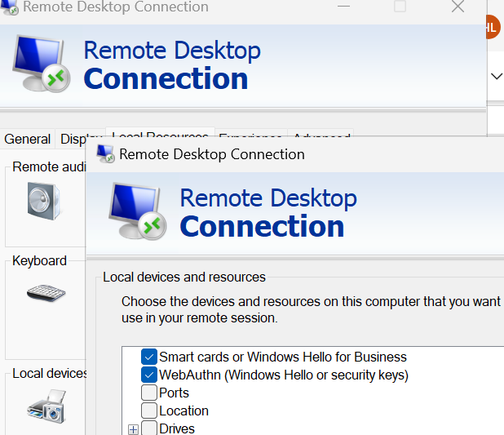Select the Local Resources tab
This screenshot has width=504, height=435.
[x=160, y=131]
